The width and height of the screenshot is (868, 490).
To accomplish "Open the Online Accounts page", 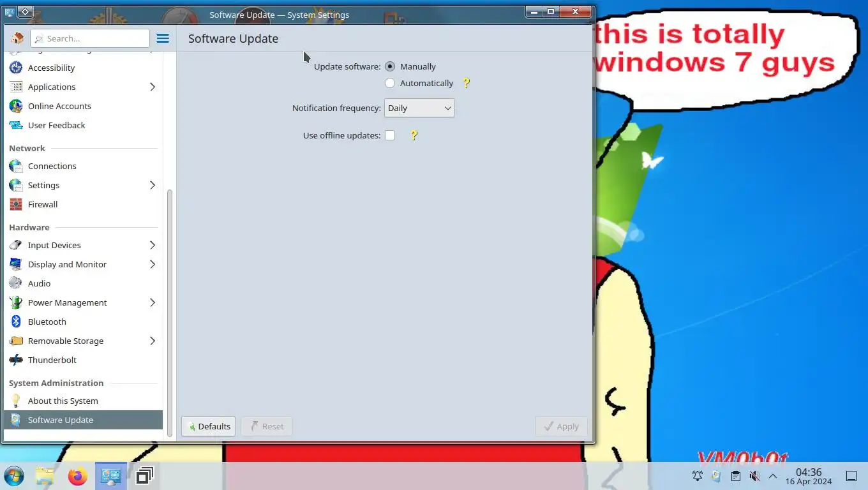I will coord(83,106).
